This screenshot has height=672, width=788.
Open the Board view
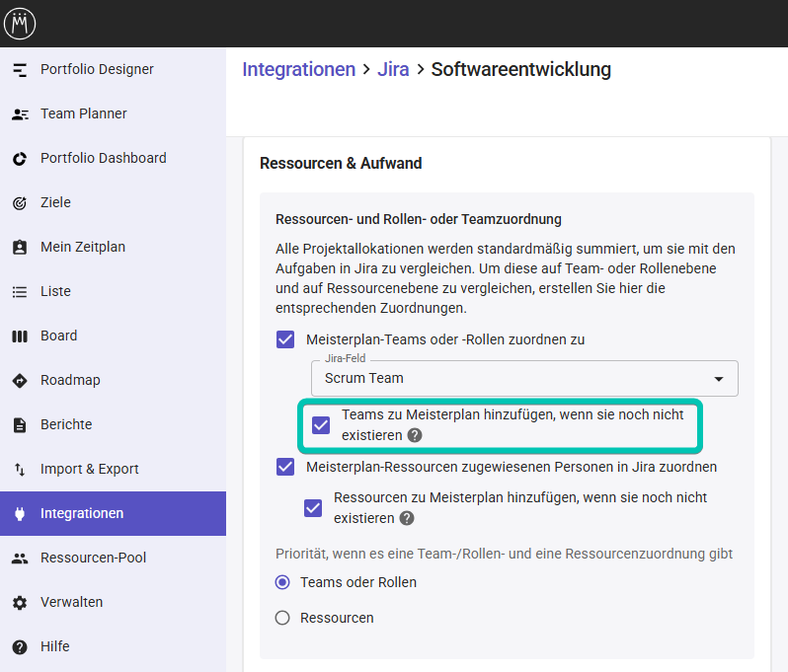pos(114,336)
